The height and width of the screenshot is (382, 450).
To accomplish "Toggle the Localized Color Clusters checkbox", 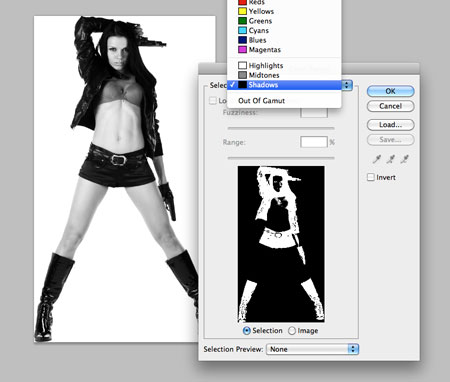I will click(213, 100).
